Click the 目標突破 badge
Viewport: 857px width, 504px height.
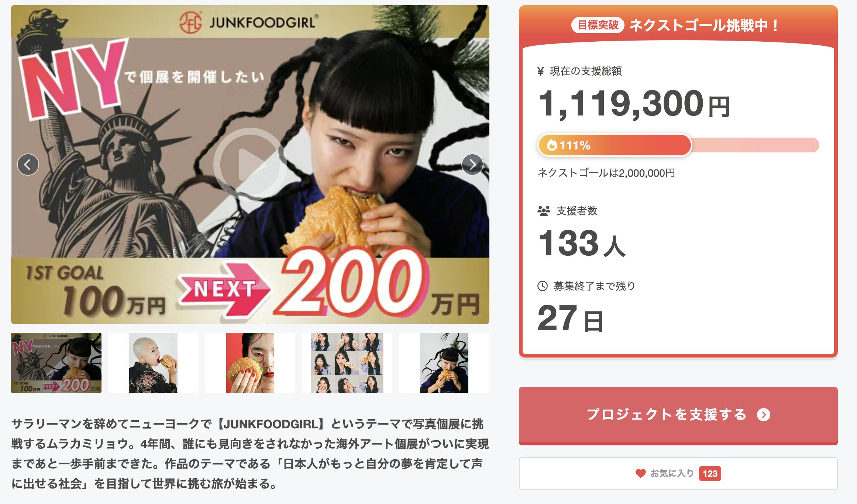click(598, 25)
